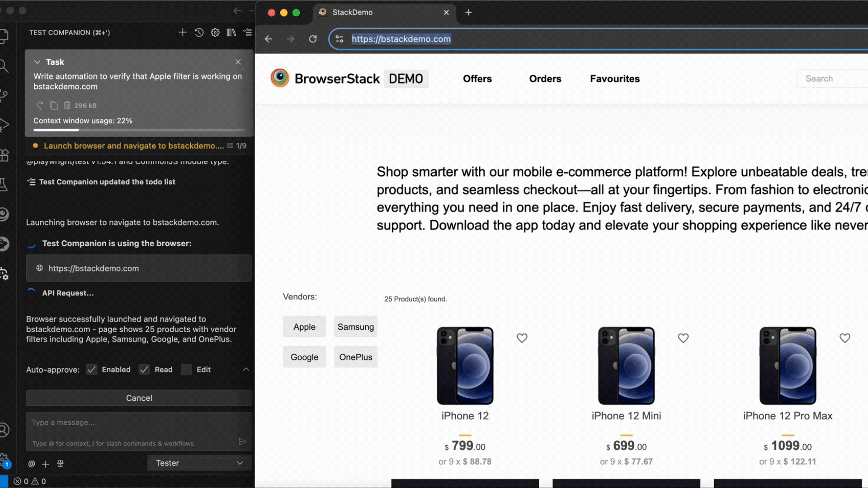868x488 pixels.
Task: Click the @ mention context icon
Action: click(x=32, y=464)
